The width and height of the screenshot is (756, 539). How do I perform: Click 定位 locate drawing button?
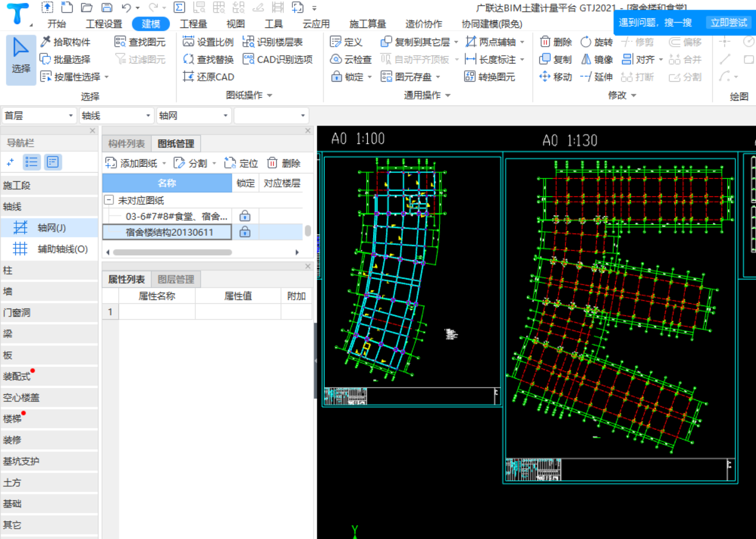point(241,163)
